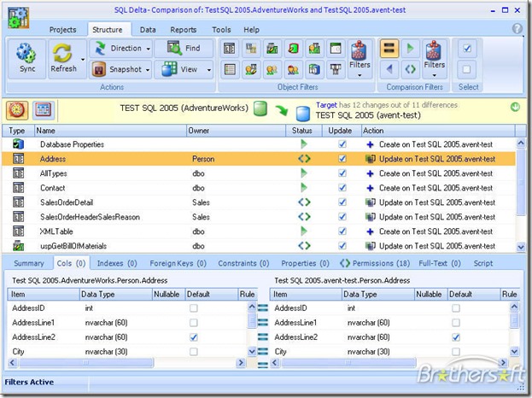Image resolution: width=532 pixels, height=398 pixels.
Task: Click the Find icon
Action: 174,48
